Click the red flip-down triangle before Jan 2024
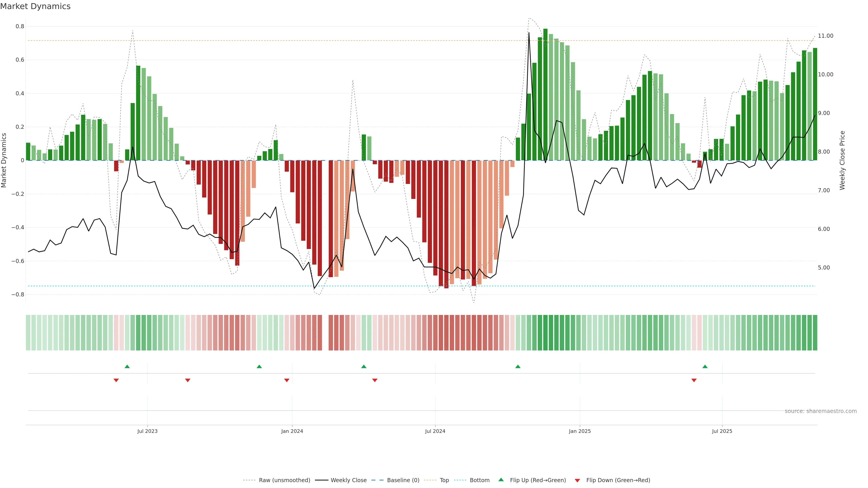The width and height of the screenshot is (868, 488). pos(287,380)
